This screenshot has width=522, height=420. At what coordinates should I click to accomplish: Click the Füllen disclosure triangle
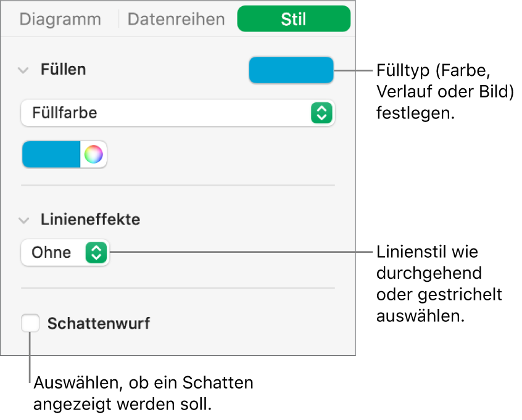pyautogui.click(x=23, y=69)
